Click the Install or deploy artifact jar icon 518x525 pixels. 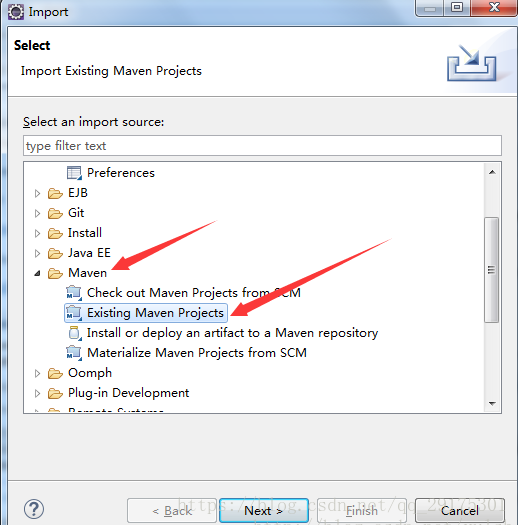75,333
